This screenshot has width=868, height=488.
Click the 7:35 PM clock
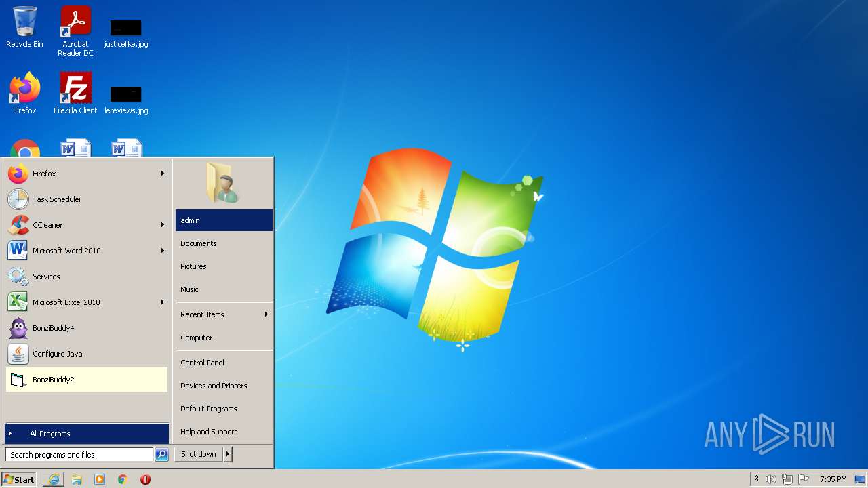(x=833, y=479)
